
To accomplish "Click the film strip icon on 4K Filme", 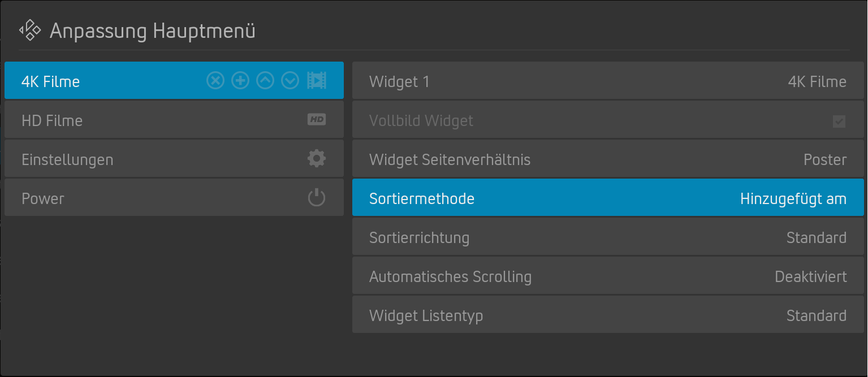I will 317,81.
